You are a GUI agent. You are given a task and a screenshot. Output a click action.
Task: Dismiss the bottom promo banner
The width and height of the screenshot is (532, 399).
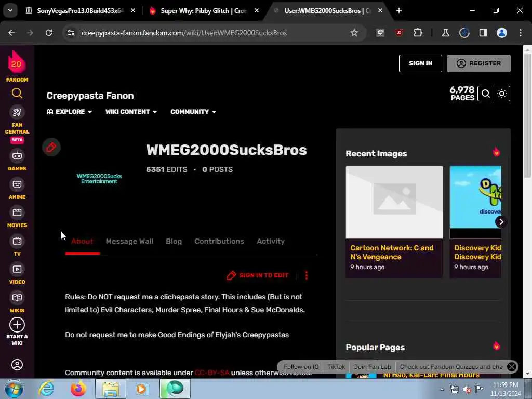pos(512,367)
